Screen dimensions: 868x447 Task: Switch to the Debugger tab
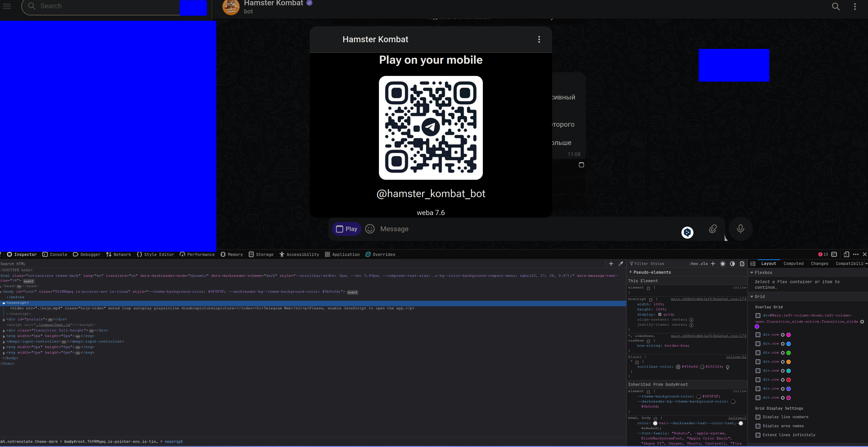[x=87, y=254]
